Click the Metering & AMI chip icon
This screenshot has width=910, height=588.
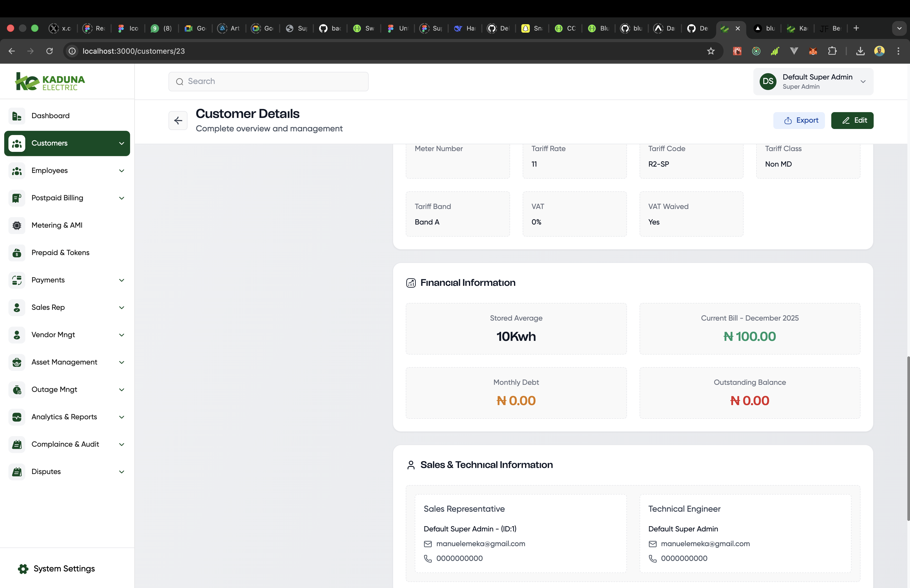pos(17,226)
